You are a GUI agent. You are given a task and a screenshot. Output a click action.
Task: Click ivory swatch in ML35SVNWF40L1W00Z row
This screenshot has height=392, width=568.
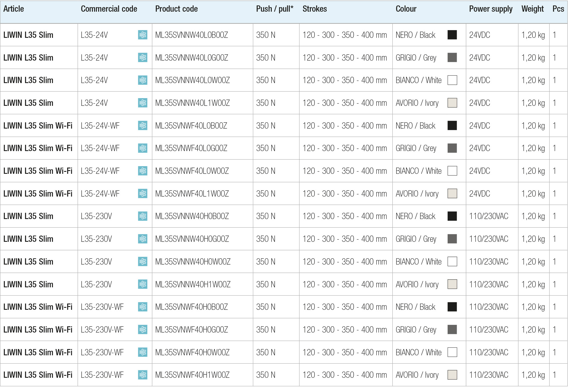point(452,193)
